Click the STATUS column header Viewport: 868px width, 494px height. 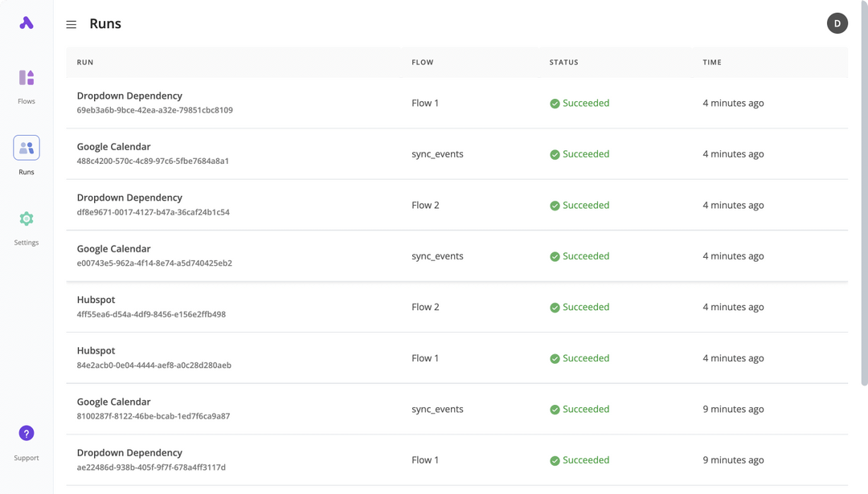[563, 62]
